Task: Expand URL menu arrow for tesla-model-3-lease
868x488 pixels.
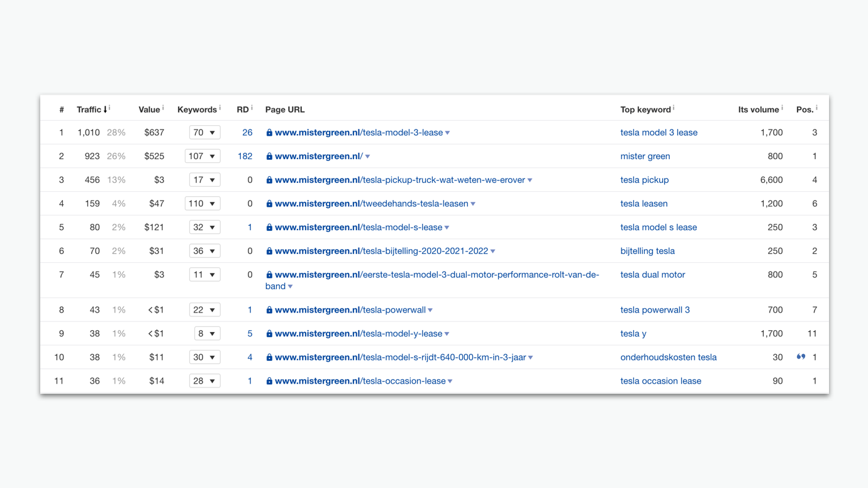Action: click(447, 133)
